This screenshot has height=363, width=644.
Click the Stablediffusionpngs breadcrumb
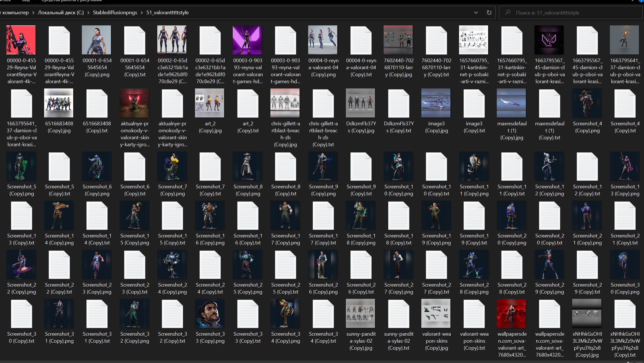pos(115,13)
